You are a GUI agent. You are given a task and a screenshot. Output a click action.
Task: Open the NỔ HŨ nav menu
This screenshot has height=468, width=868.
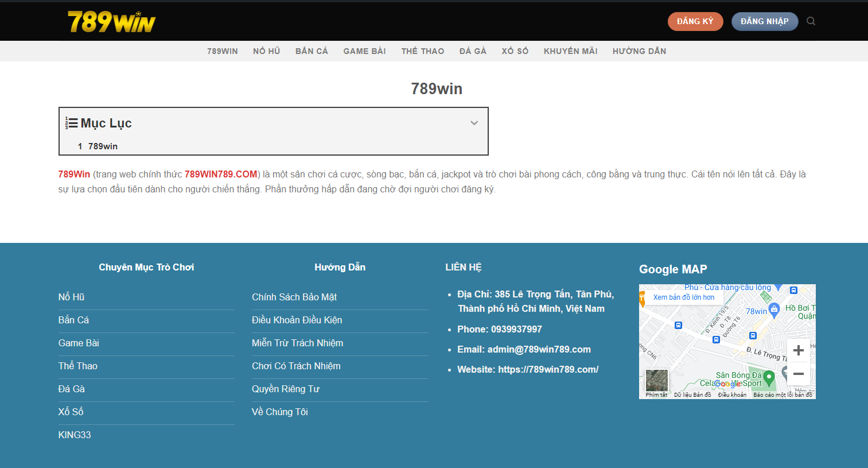267,51
